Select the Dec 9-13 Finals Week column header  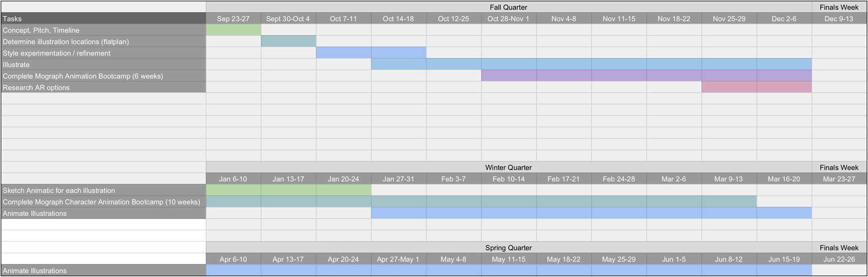(839, 19)
